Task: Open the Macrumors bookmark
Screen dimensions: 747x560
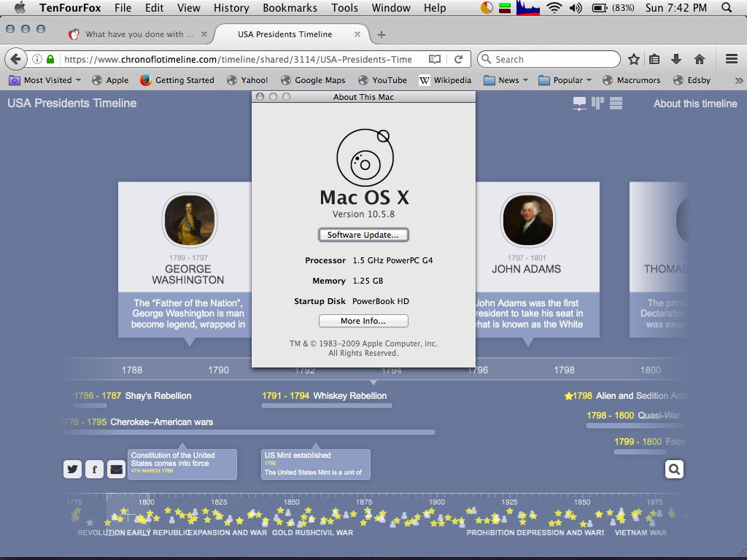Action: tap(631, 80)
